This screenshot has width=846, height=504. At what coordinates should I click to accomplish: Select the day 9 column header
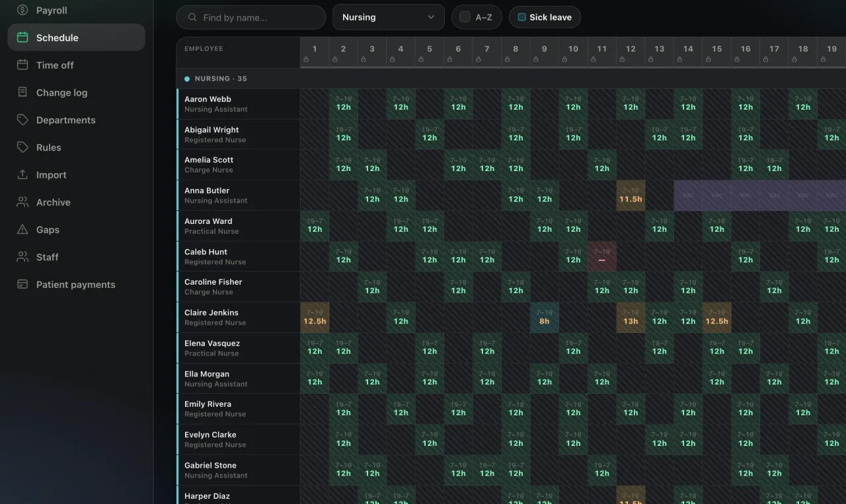(545, 52)
